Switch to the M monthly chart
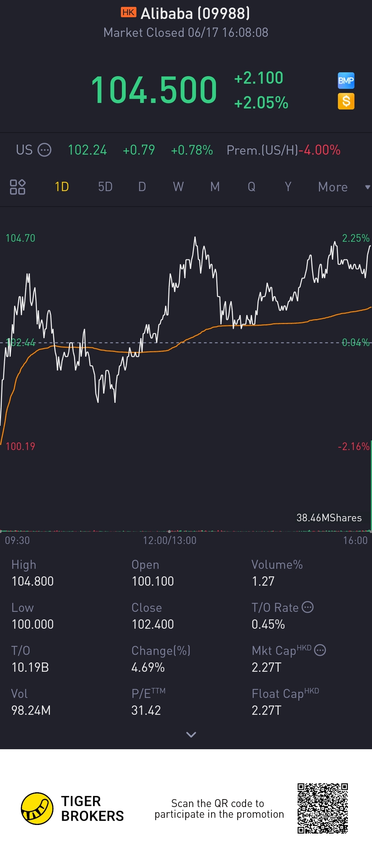Screen dimensions: 372x868 coord(215,187)
